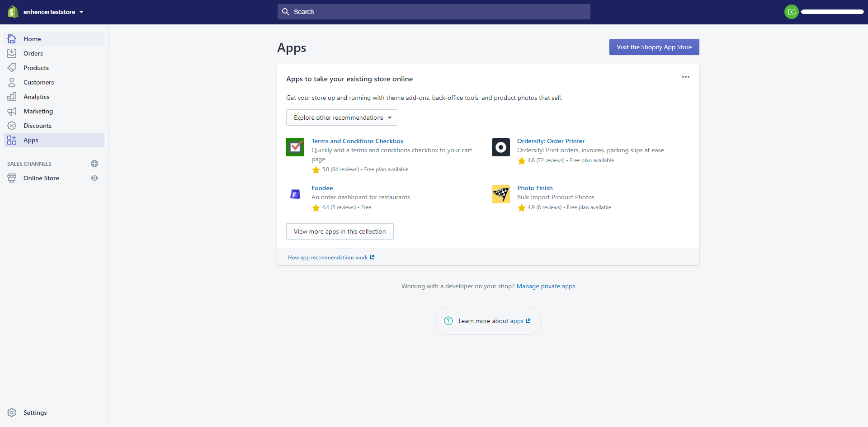The width and height of the screenshot is (868, 427).
Task: Open Settings
Action: tap(35, 413)
